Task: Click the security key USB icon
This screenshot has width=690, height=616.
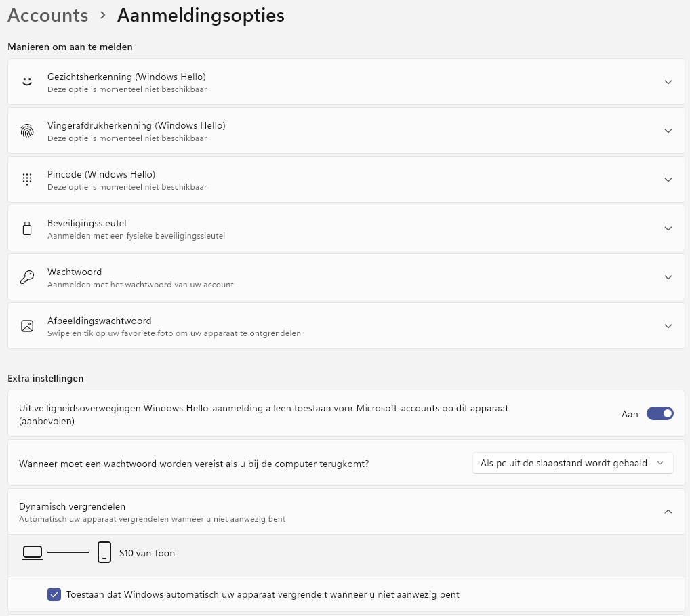Action: (x=27, y=228)
